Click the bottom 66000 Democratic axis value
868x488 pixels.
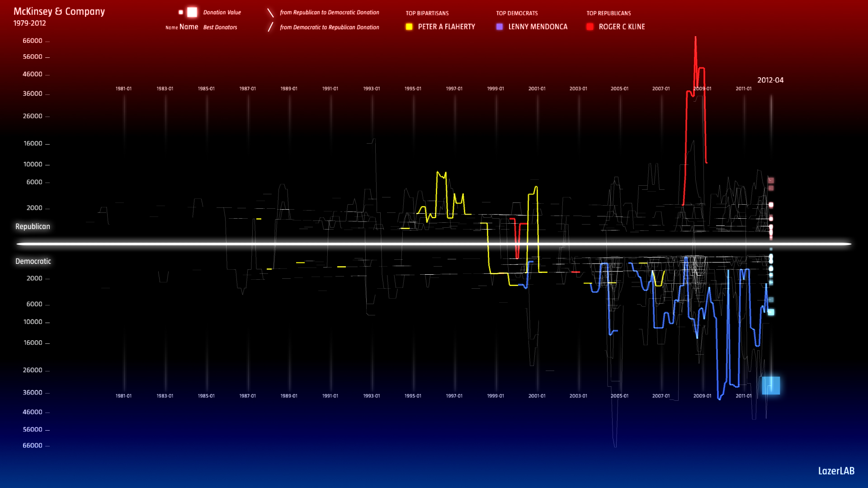(33, 446)
